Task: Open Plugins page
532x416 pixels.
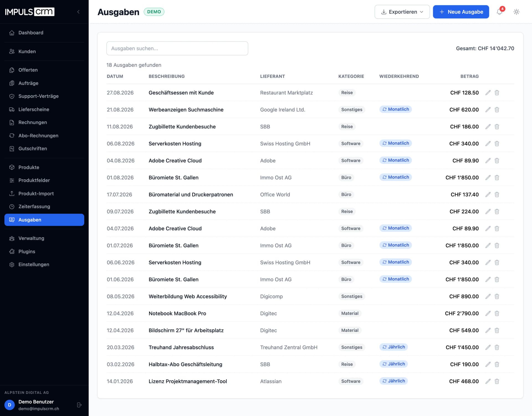Action: [x=44, y=252]
